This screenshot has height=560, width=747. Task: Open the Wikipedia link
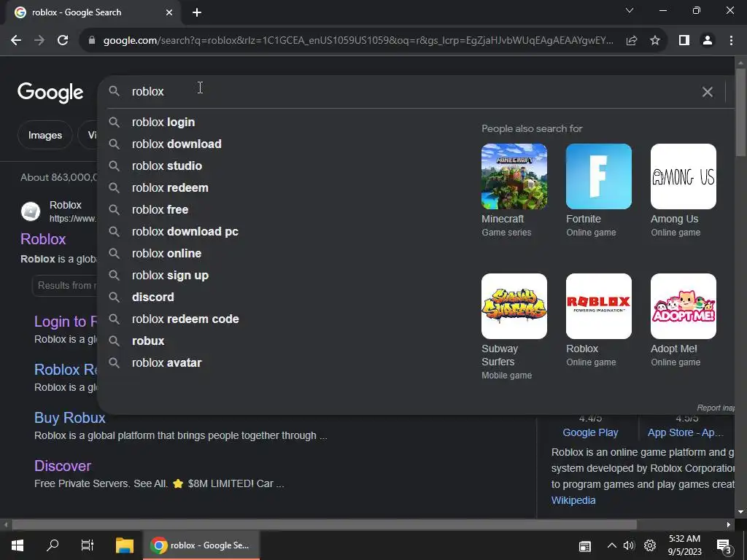pyautogui.click(x=573, y=500)
